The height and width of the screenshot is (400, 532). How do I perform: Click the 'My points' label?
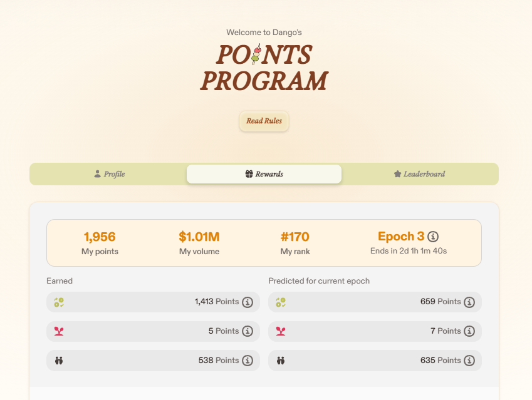(x=100, y=252)
